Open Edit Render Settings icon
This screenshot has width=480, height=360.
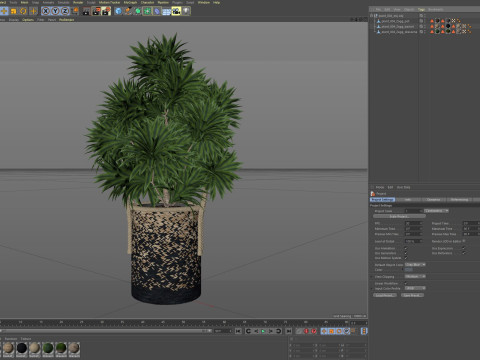click(106, 11)
